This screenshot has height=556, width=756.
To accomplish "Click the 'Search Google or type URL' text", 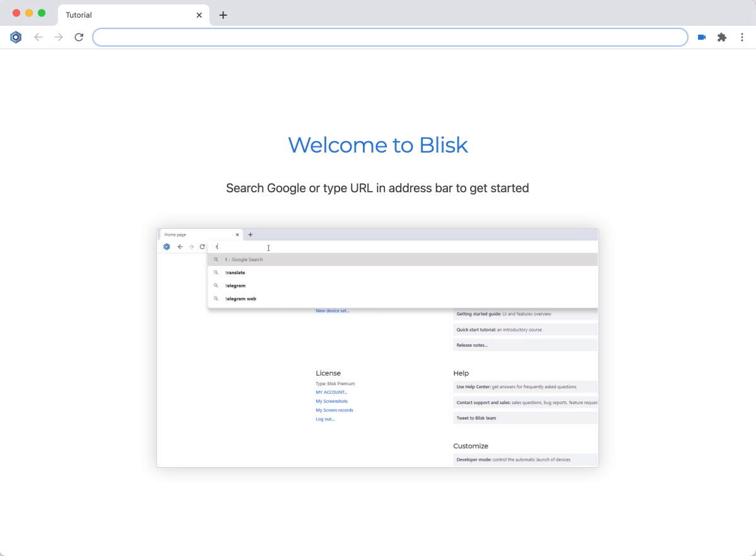I will point(377,188).
